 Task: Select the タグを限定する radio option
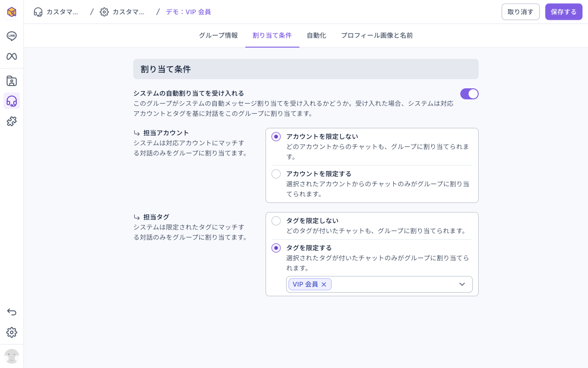[276, 248]
